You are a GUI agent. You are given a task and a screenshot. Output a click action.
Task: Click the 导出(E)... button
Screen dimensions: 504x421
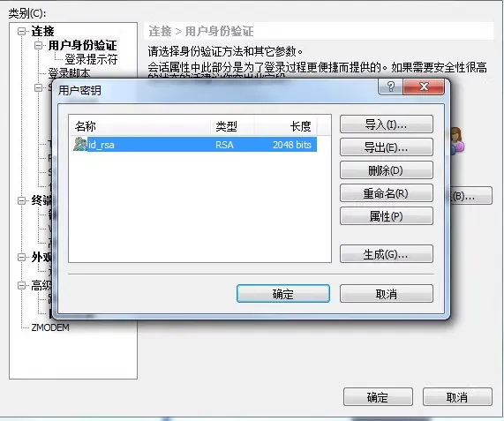[x=387, y=147]
